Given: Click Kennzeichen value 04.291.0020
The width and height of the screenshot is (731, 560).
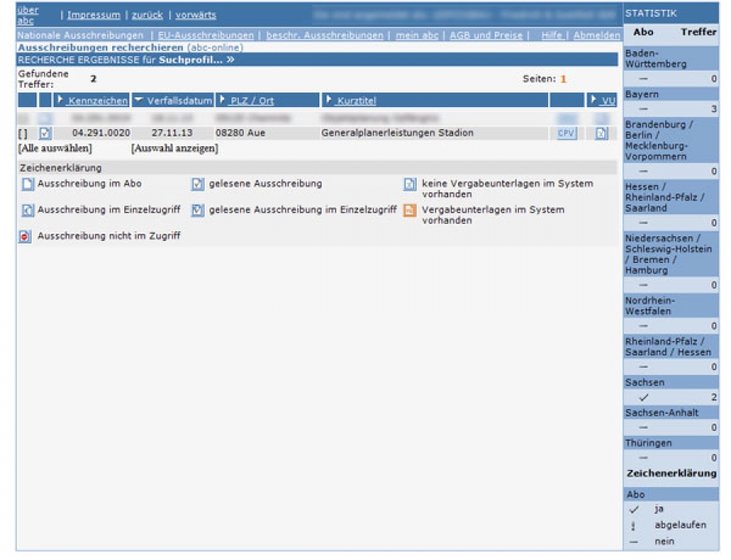Looking at the screenshot, I should (102, 133).
